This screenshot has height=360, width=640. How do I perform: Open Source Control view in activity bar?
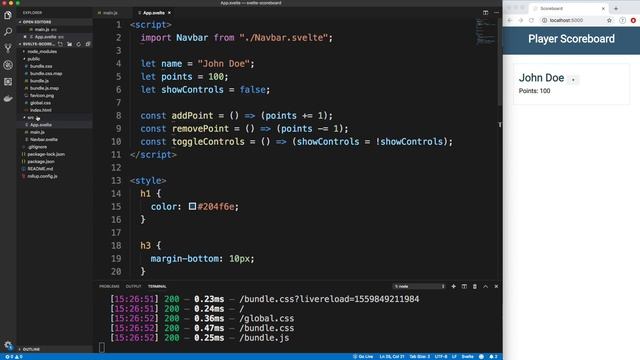tap(8, 48)
